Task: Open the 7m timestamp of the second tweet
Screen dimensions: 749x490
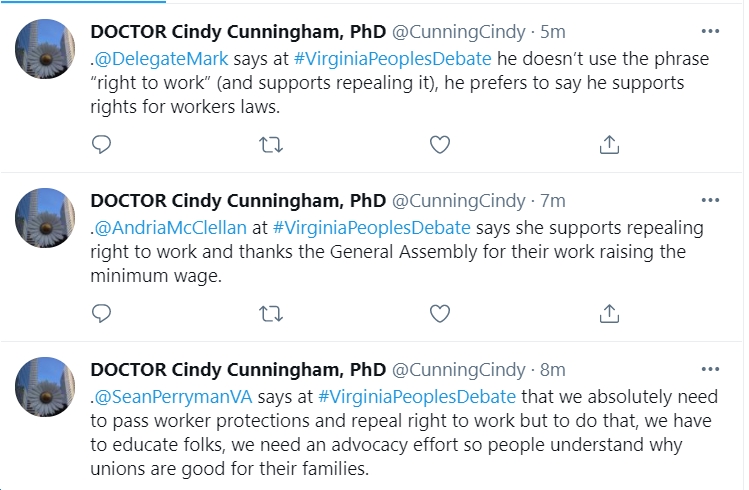Action: 553,201
